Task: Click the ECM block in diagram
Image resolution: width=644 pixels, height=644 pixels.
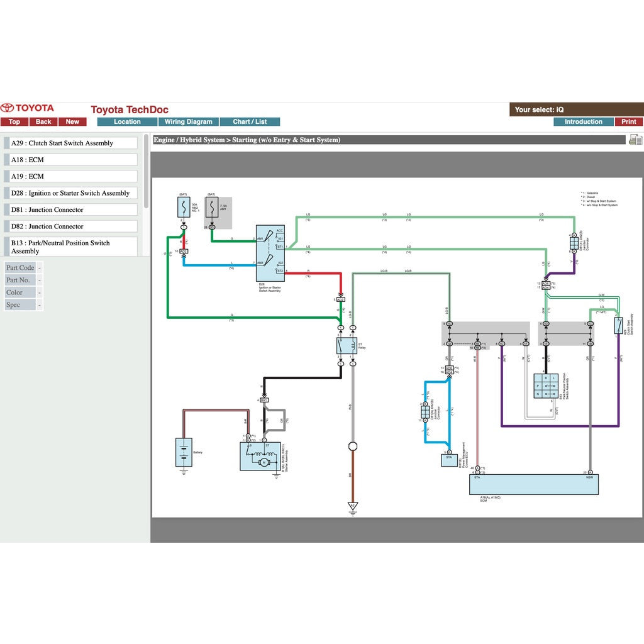Action: (x=534, y=485)
